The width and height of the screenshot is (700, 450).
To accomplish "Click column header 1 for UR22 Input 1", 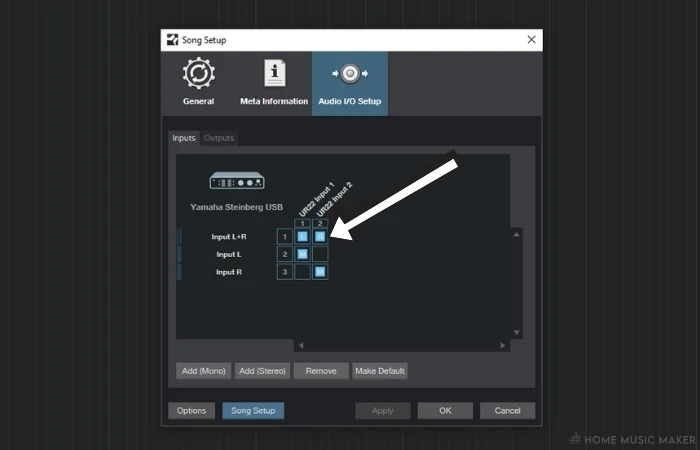I will pos(302,223).
